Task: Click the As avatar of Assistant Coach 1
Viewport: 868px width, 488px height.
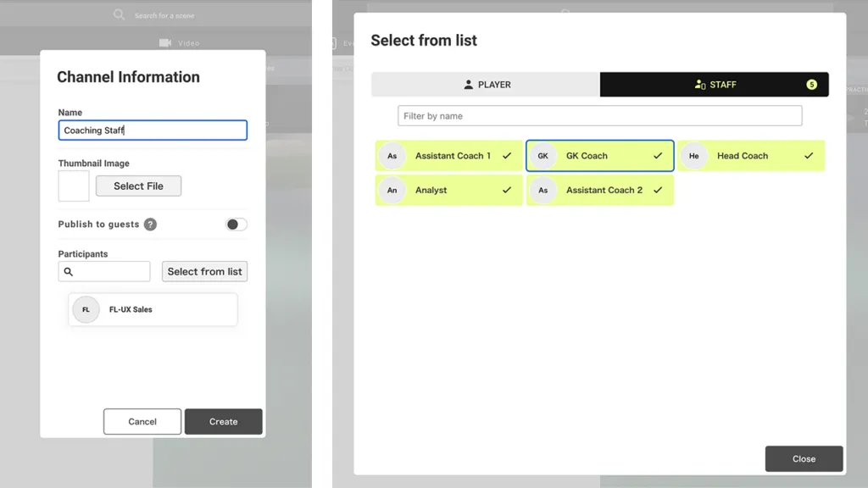Action: (x=392, y=156)
